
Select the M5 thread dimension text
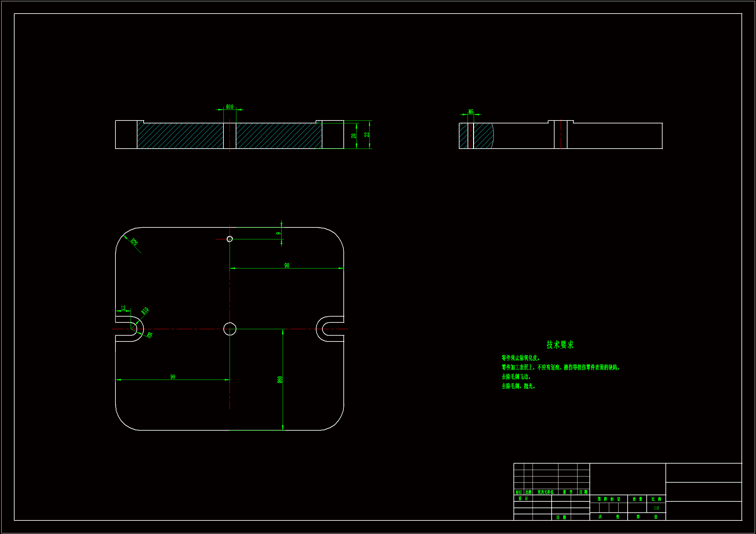(x=470, y=112)
